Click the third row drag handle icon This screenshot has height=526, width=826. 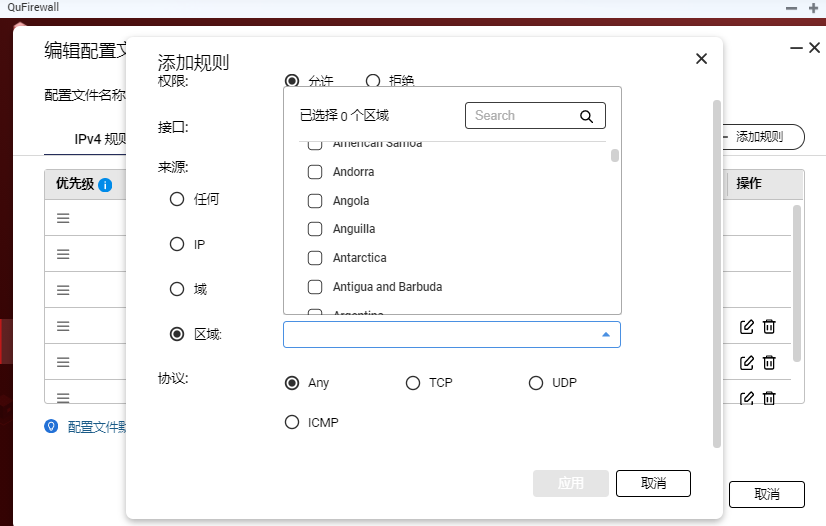coord(63,290)
